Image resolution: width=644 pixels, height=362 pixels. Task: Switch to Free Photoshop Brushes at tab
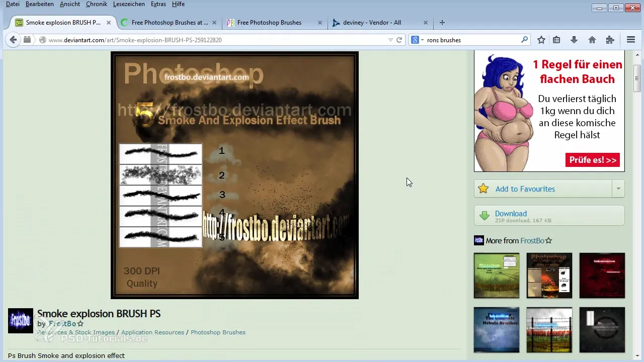pos(170,23)
